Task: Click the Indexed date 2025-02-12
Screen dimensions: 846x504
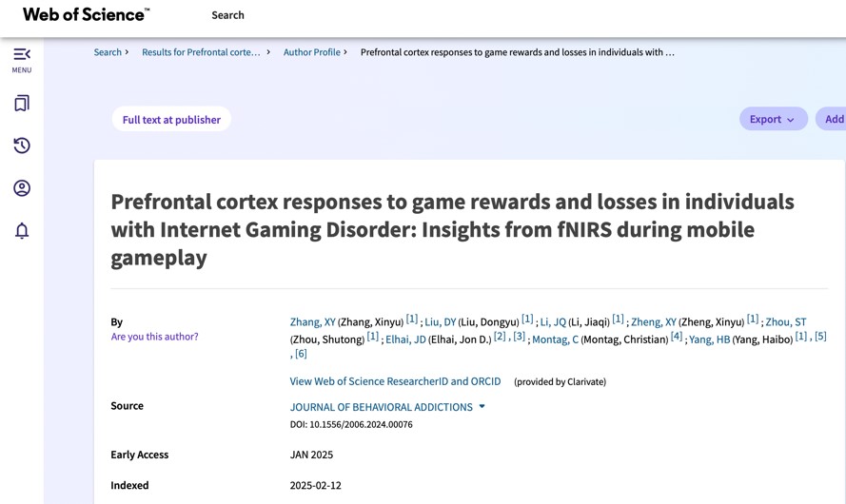Action: [316, 485]
